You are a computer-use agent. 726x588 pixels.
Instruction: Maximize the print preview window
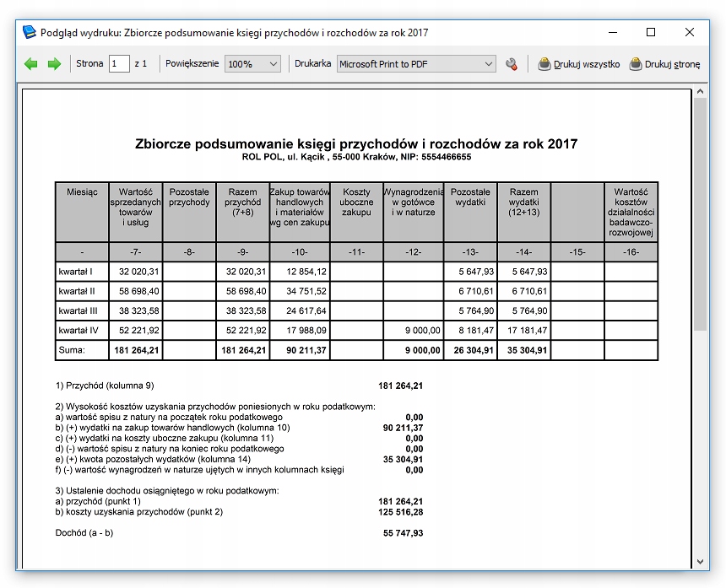(x=651, y=32)
